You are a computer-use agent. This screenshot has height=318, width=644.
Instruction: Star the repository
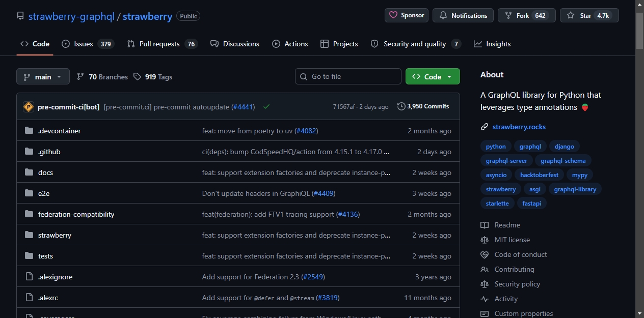589,15
